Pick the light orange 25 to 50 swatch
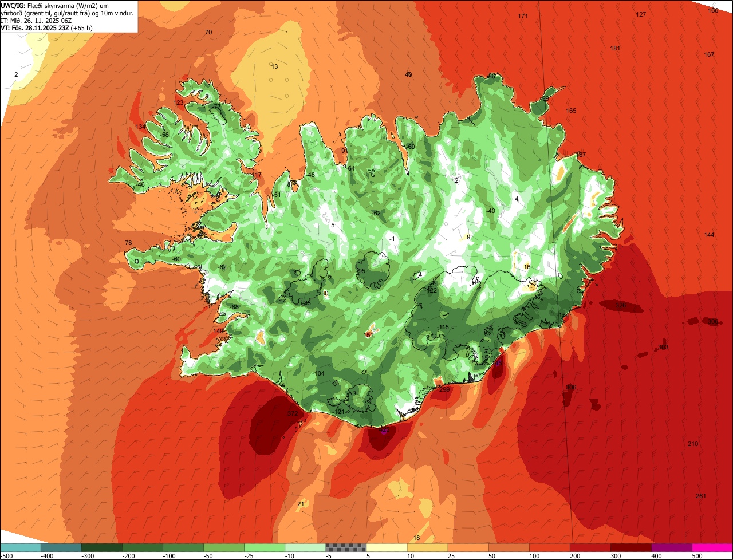This screenshot has height=560, width=733. (468, 547)
